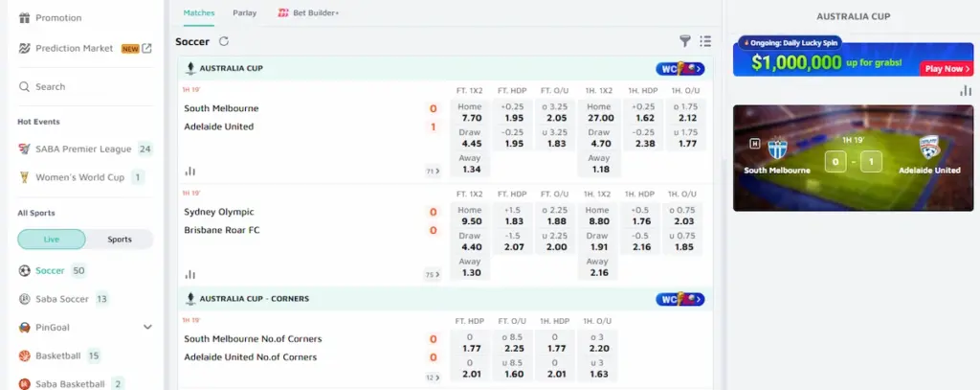Click the Saba Soccer icon
The height and width of the screenshot is (390, 980).
24,299
